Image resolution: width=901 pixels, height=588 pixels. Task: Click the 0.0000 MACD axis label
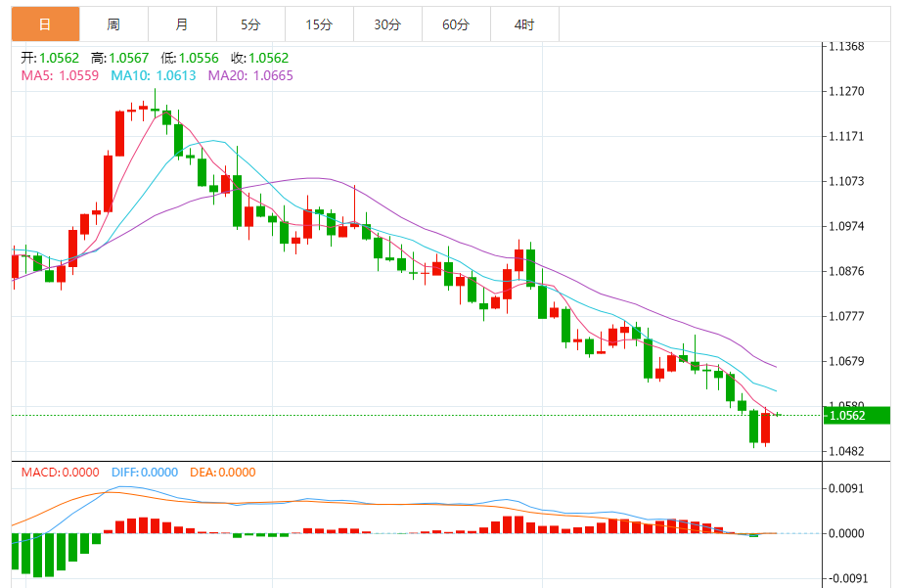tap(846, 534)
